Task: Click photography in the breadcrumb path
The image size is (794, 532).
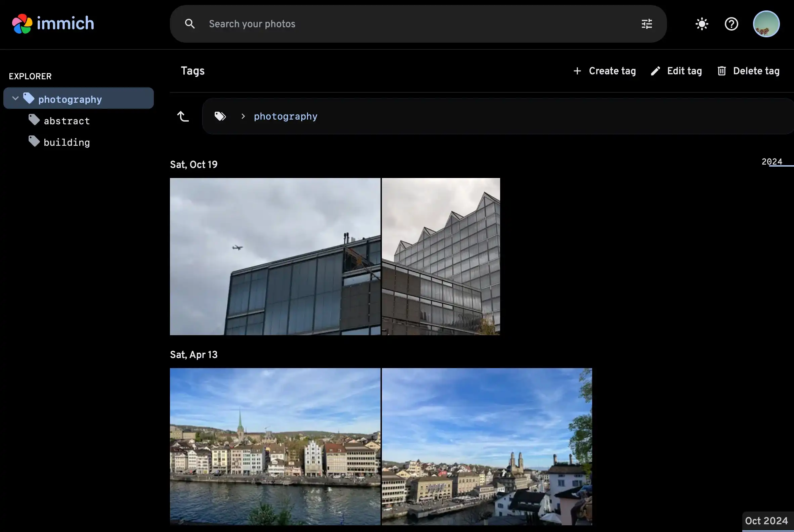Action: click(285, 116)
